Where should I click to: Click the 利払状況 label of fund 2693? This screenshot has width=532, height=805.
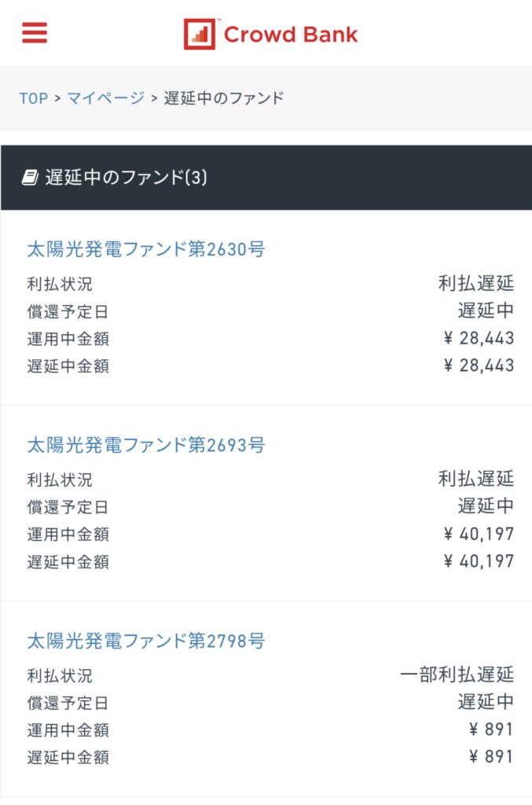click(x=60, y=480)
